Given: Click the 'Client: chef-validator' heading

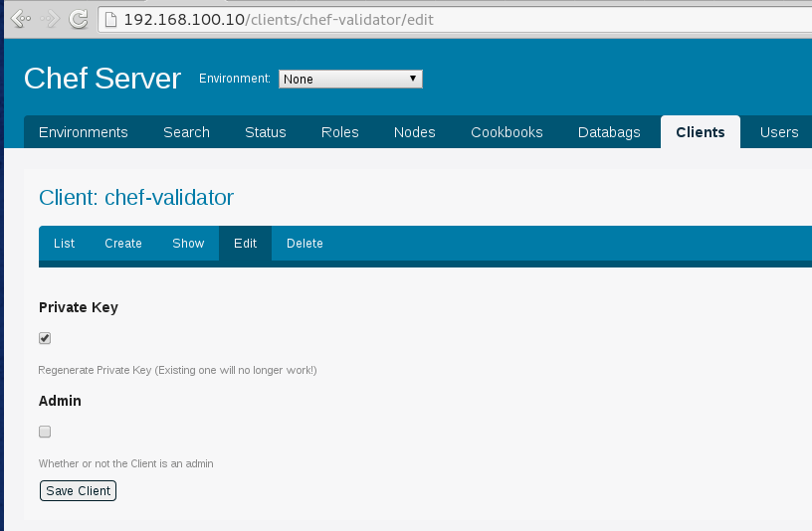Looking at the screenshot, I should 136,198.
